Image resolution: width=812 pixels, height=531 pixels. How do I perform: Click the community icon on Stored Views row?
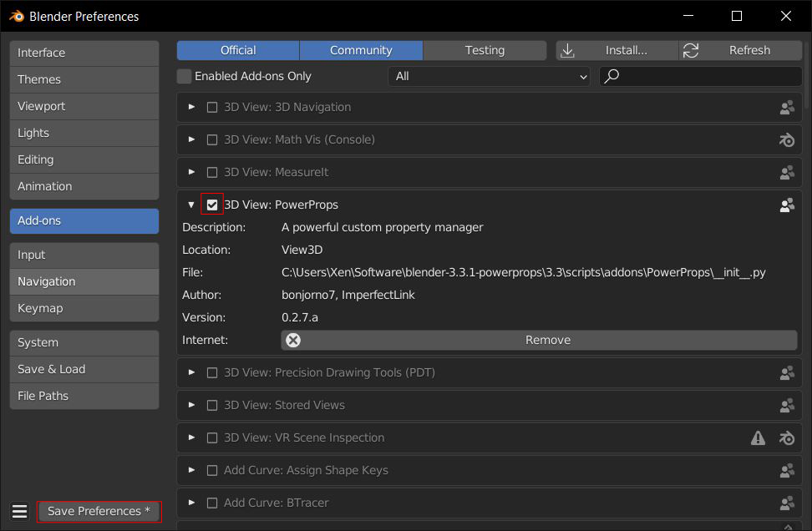pyautogui.click(x=787, y=406)
